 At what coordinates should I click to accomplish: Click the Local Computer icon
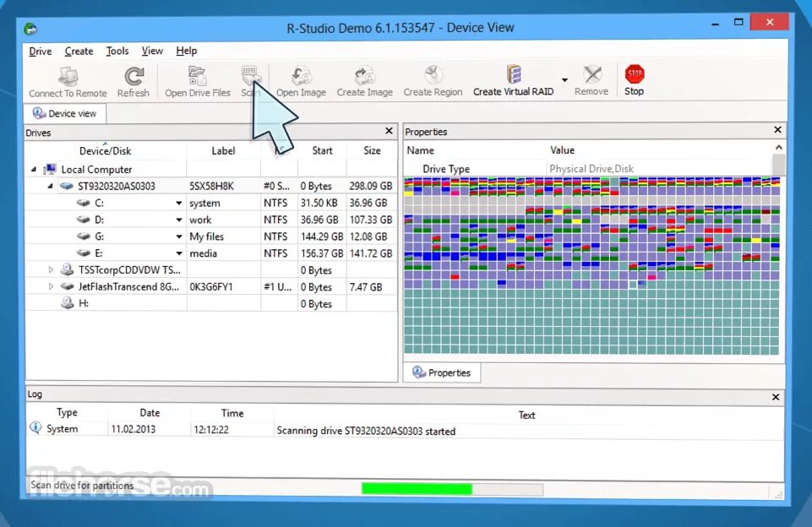50,169
